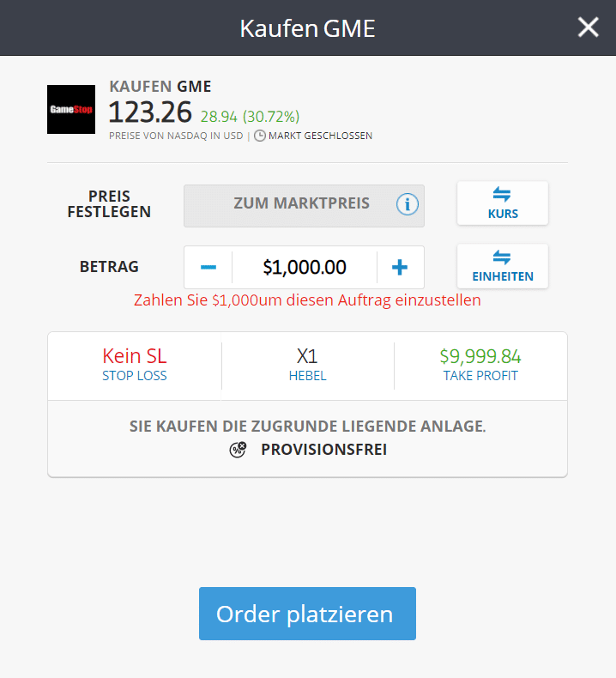Click the MARKT GESCHLOSSEN status text

click(x=320, y=136)
